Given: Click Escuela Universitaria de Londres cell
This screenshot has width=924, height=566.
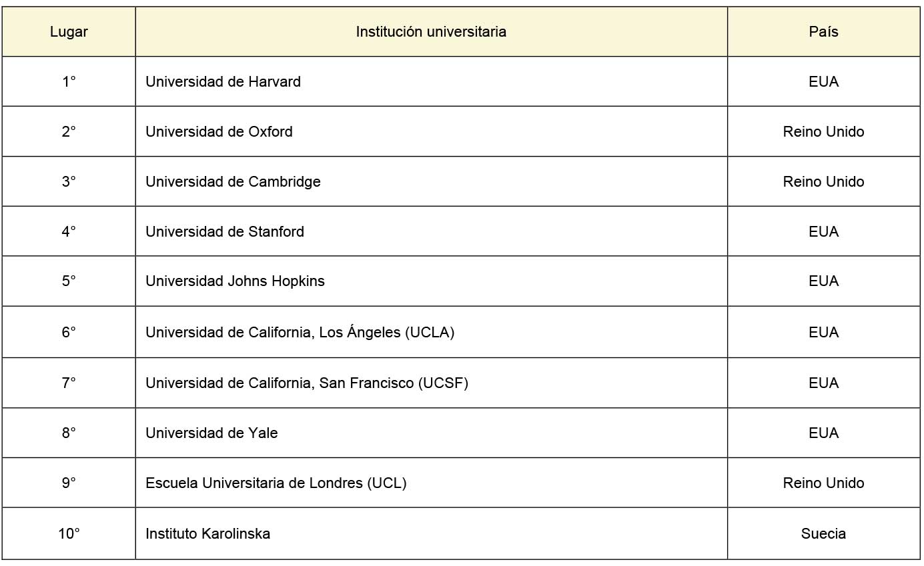Looking at the screenshot, I should coord(276,483).
